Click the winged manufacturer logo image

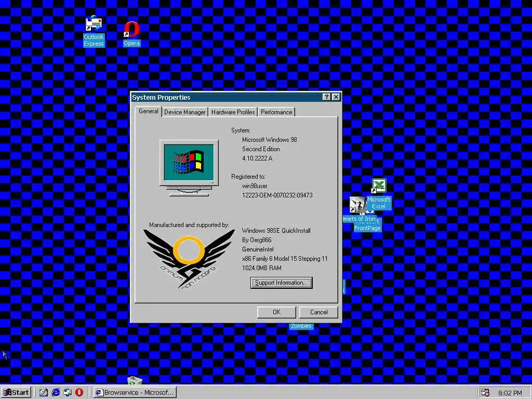[x=189, y=260]
